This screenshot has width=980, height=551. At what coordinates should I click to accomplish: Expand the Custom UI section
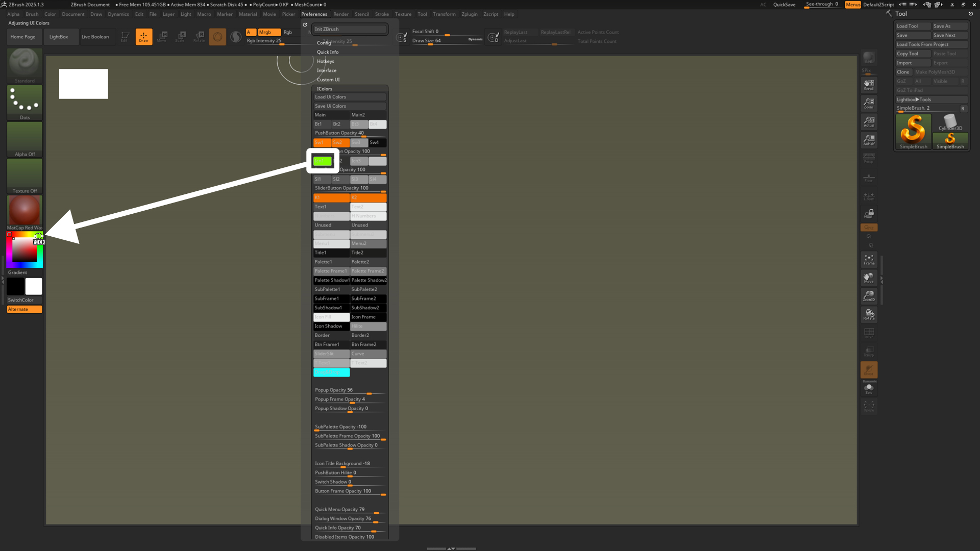click(x=328, y=80)
